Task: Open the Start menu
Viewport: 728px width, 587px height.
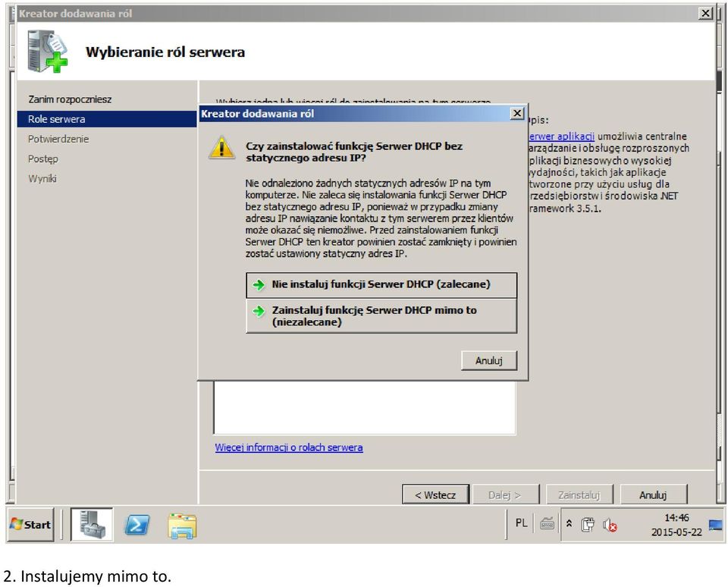Action: (x=30, y=524)
